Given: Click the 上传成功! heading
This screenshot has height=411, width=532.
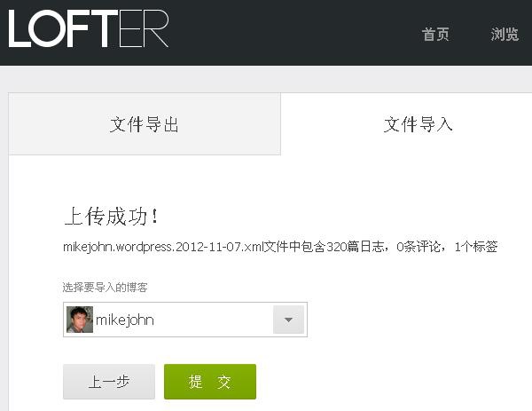Looking at the screenshot, I should click(x=112, y=216).
